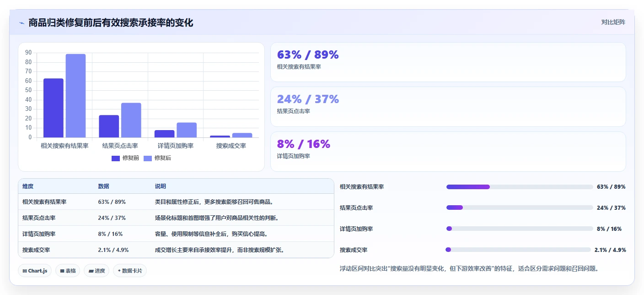The width and height of the screenshot is (644, 295).
Task: Click the 详情页加购率 progress bar
Action: (520, 229)
